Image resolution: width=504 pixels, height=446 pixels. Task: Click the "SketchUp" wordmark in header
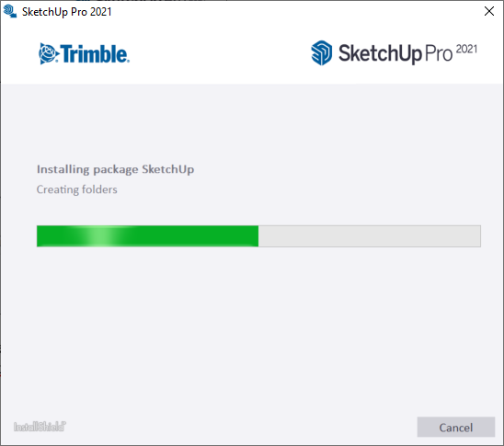380,53
